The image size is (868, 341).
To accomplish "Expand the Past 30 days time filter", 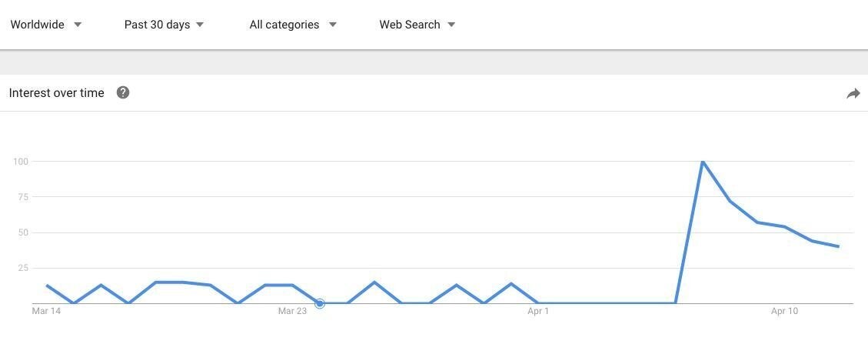I will click(164, 25).
